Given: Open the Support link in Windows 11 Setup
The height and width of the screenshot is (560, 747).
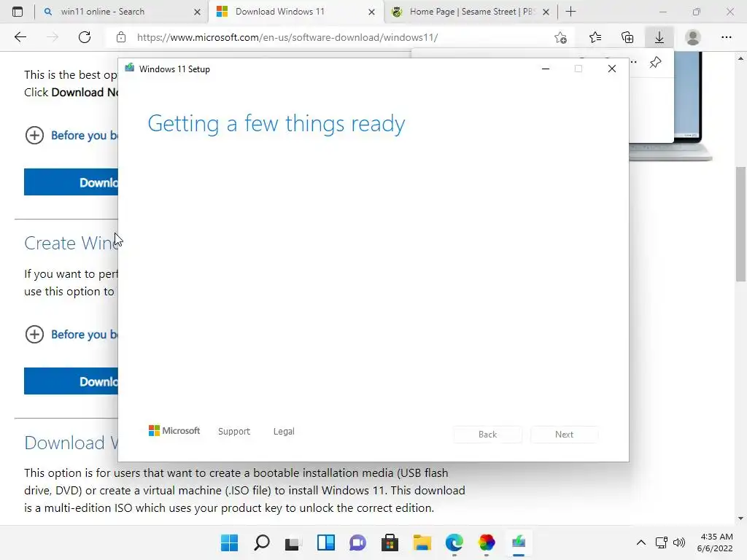Looking at the screenshot, I should 234,432.
